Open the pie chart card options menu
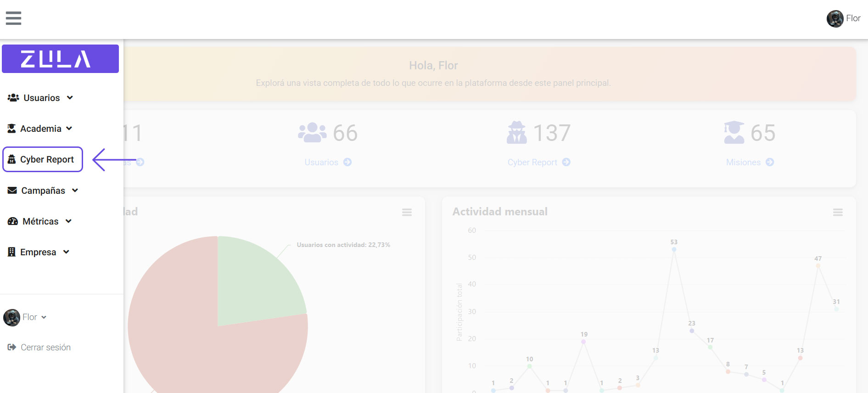 coord(407,212)
